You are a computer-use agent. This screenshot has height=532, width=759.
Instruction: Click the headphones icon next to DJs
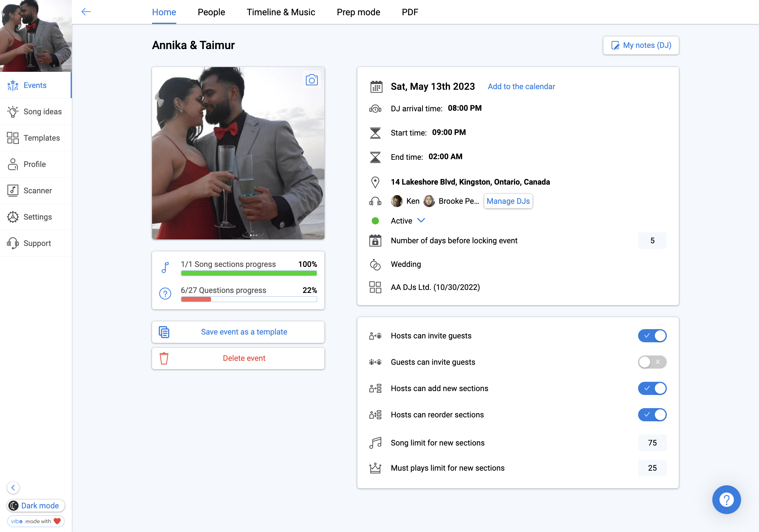375,201
